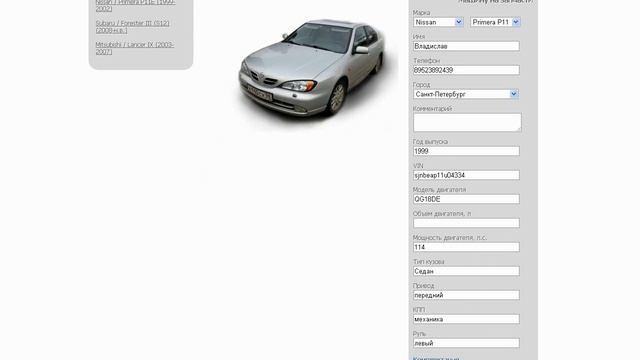
Task: Click the phone field with 89523892439
Action: coord(466,70)
